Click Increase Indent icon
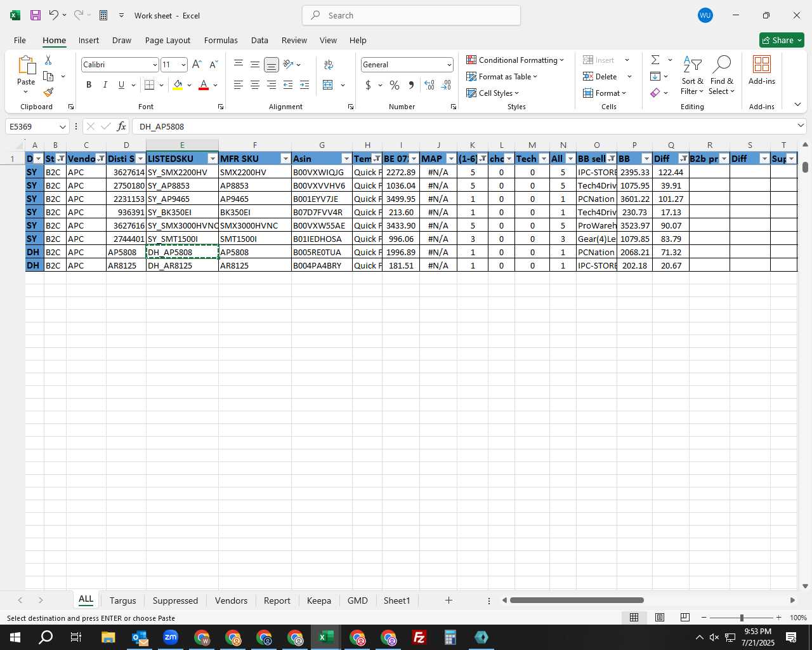812x650 pixels. pos(304,85)
